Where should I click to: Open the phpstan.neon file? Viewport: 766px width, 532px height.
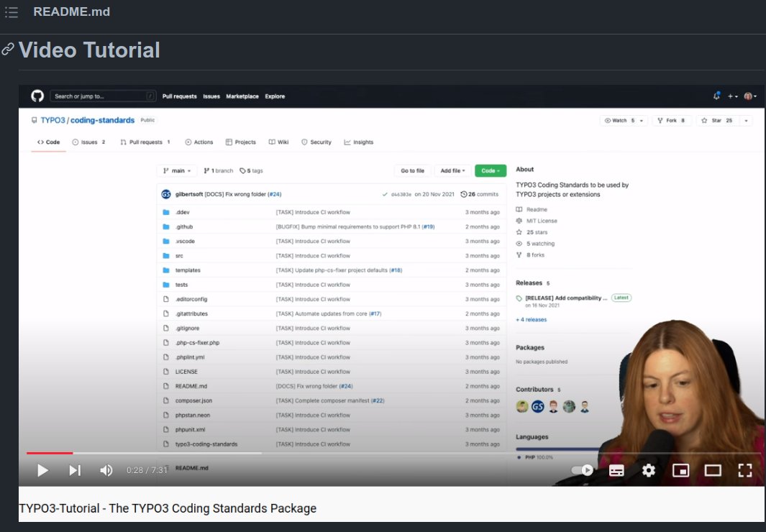[x=193, y=416]
